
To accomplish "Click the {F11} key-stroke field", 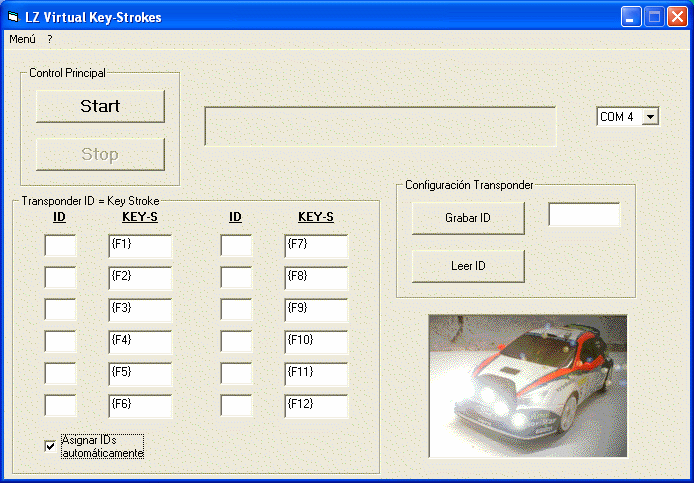I will [x=316, y=374].
